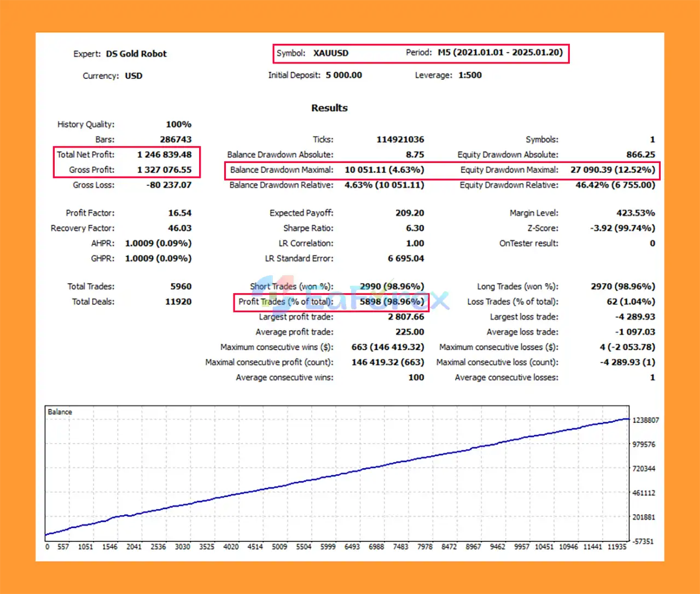Select the Balance Drawdown Maximal value
700x594 pixels.
click(x=384, y=170)
